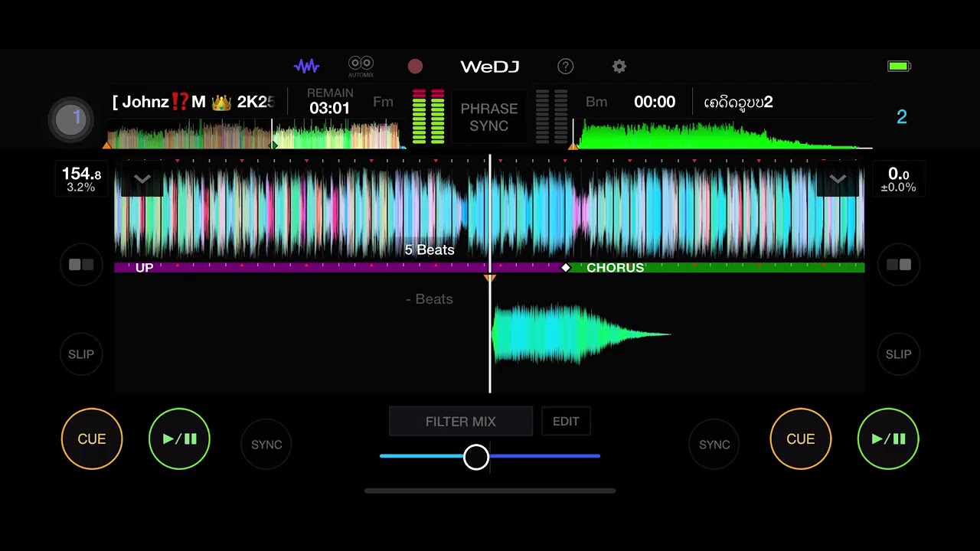This screenshot has height=551, width=980.
Task: Enable SLIP mode on right deck
Action: click(x=898, y=354)
